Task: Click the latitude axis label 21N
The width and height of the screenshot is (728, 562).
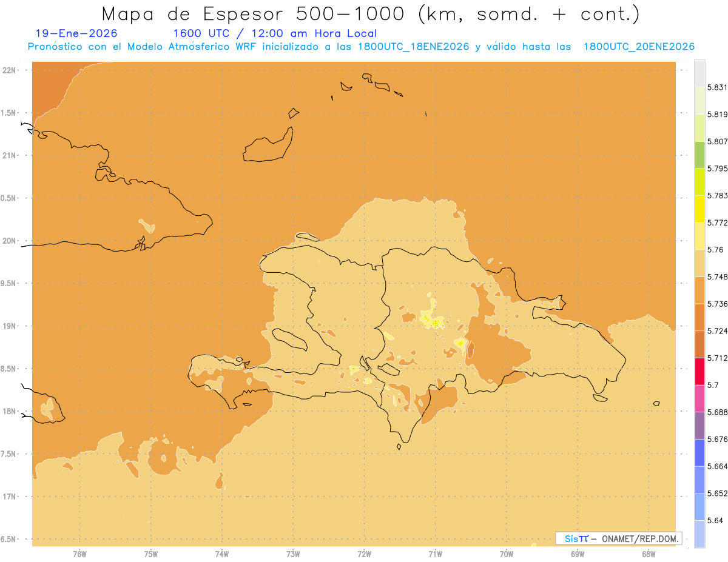Action: tap(10, 156)
